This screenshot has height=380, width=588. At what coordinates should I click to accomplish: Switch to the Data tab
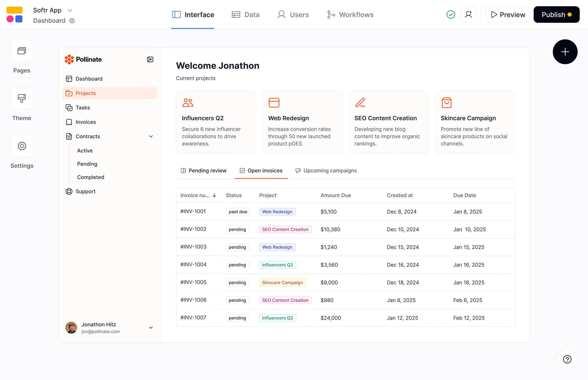coord(246,15)
